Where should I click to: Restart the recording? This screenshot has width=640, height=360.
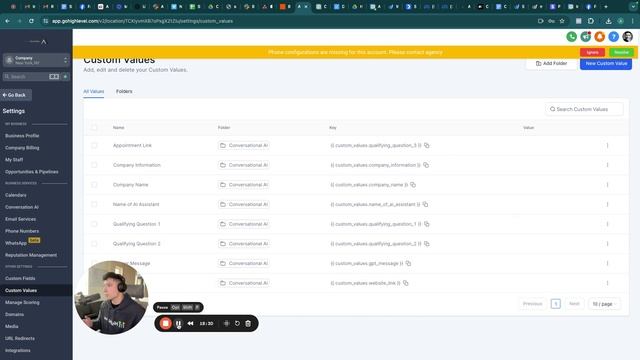click(x=237, y=323)
